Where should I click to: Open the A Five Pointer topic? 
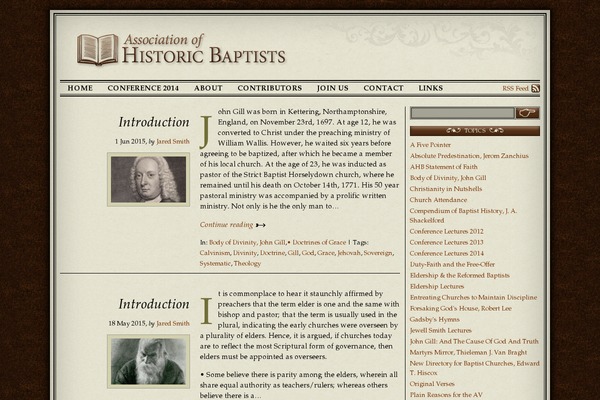point(430,145)
